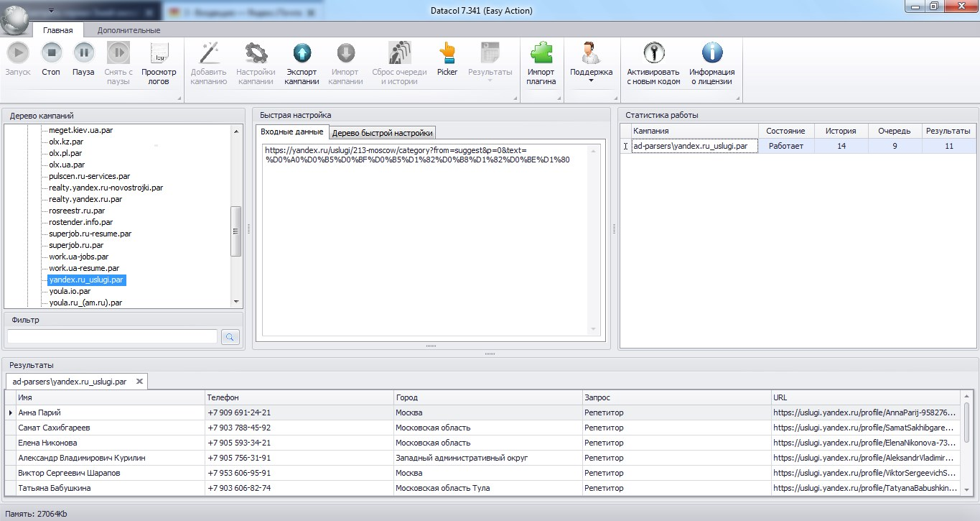Click the Память: 27064Kb status text
980x521 pixels.
(36, 515)
